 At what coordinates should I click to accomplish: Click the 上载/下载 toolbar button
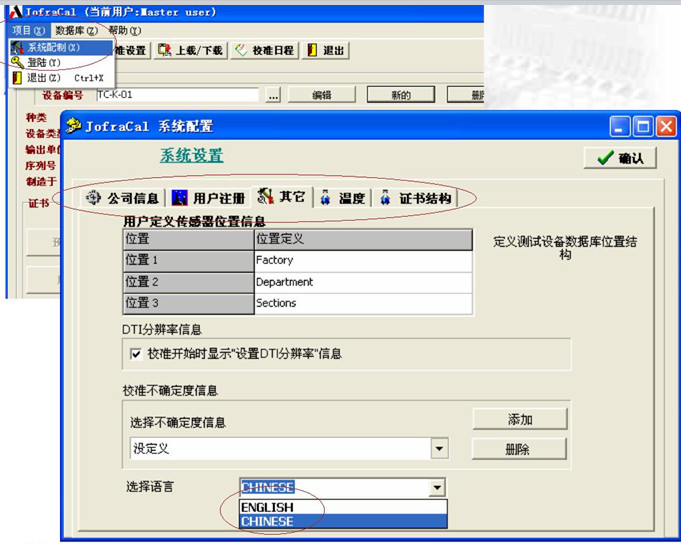[x=191, y=50]
